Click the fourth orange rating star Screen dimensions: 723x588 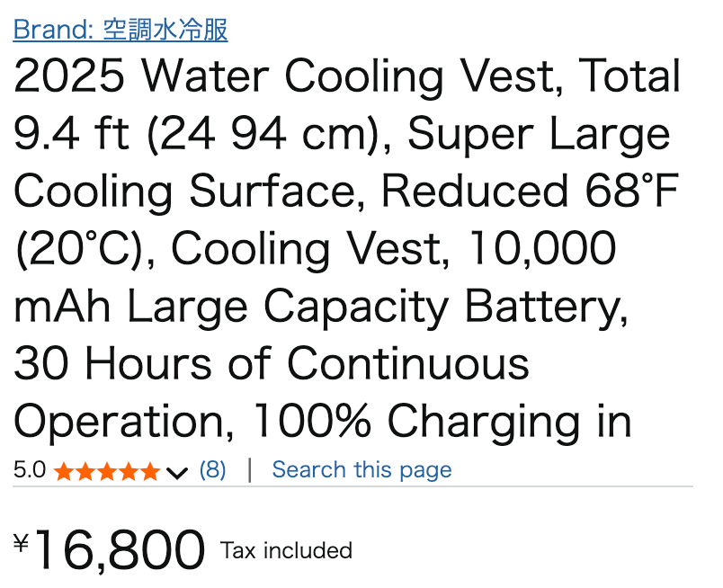pyautogui.click(x=129, y=472)
